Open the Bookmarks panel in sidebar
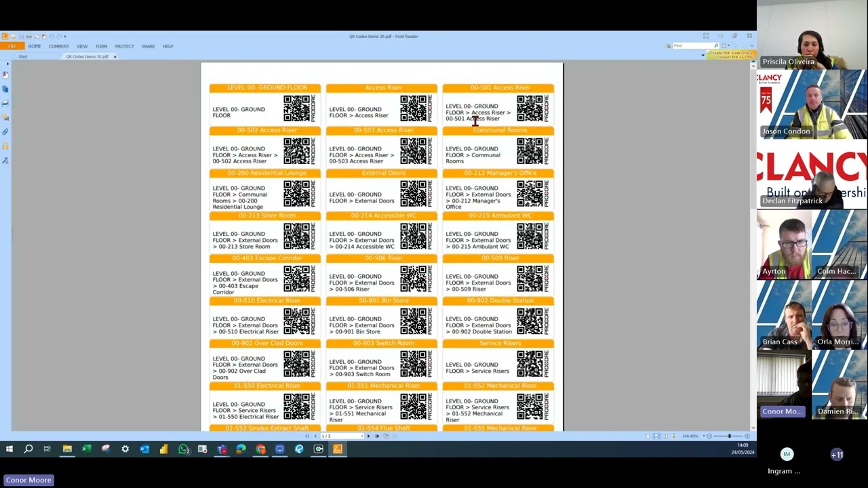868x488 pixels. tap(5, 75)
